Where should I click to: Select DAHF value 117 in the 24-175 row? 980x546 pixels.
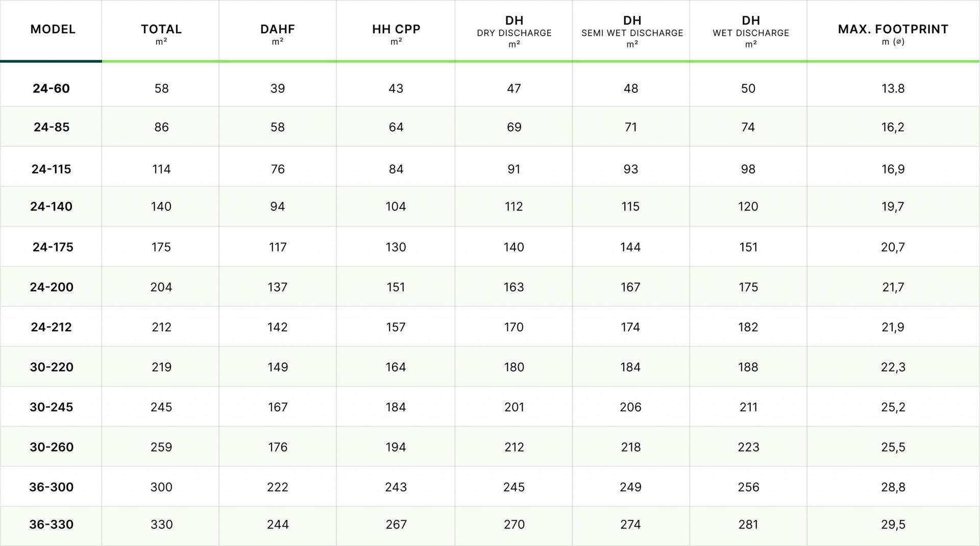pos(278,247)
